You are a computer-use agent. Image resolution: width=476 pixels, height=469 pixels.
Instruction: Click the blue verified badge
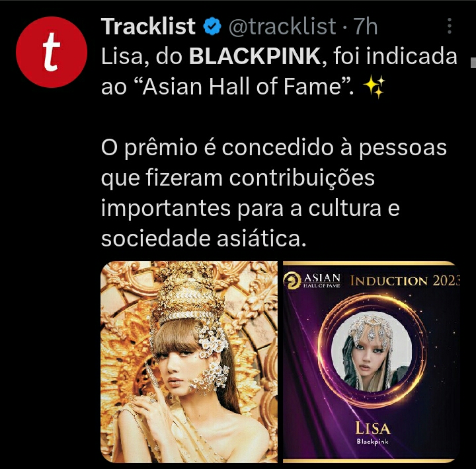(212, 26)
